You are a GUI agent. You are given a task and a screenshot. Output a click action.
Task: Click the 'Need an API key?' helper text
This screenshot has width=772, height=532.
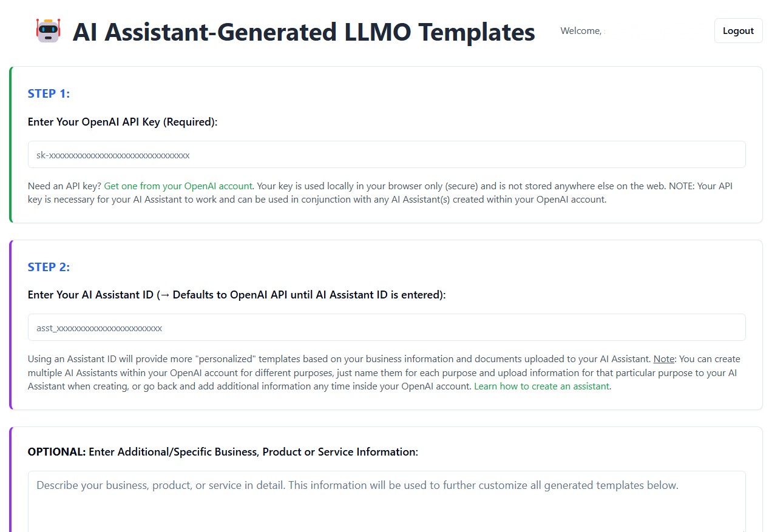click(65, 186)
